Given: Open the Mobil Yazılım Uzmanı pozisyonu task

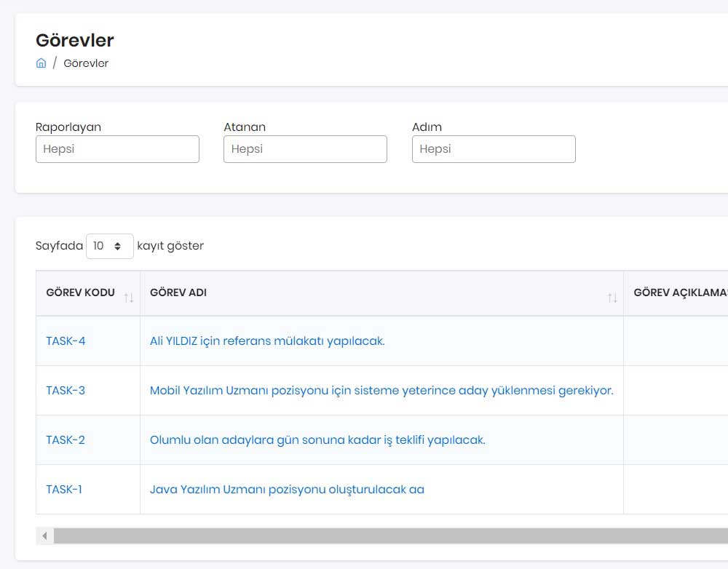Looking at the screenshot, I should (381, 390).
